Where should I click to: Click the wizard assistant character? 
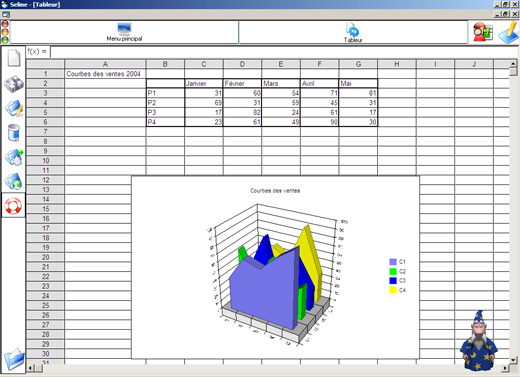coord(478,341)
